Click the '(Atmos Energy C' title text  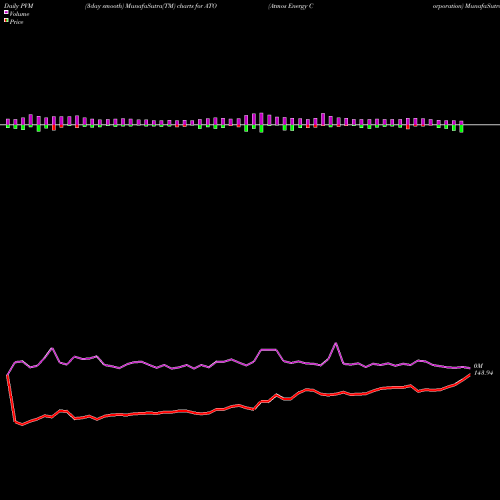[291, 6]
